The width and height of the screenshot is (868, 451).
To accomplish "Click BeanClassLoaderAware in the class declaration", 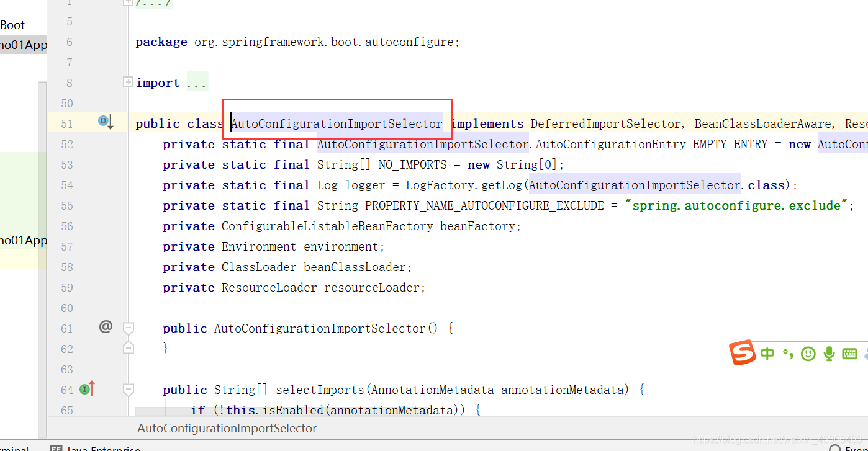I will 762,123.
